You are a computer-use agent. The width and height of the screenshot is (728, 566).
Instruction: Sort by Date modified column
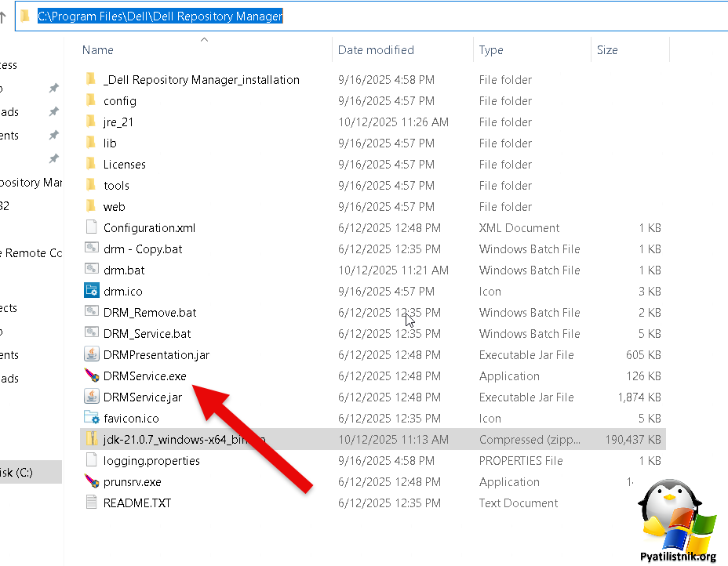(376, 50)
